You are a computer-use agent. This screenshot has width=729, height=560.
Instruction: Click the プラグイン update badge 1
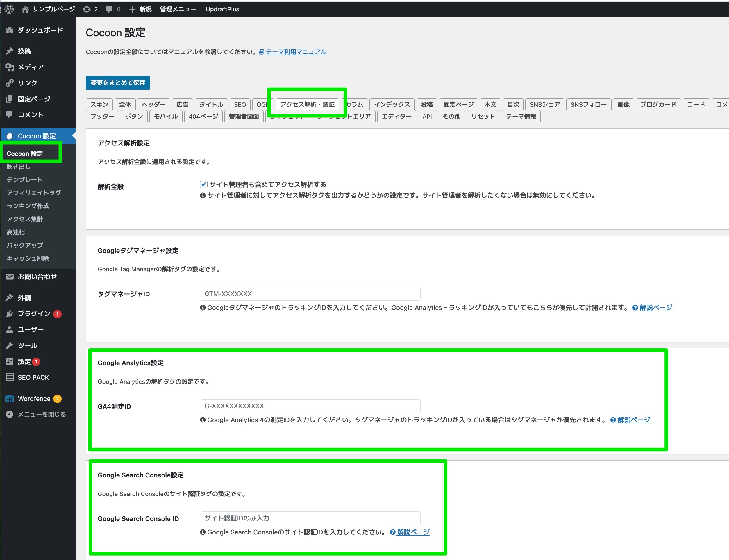point(57,314)
